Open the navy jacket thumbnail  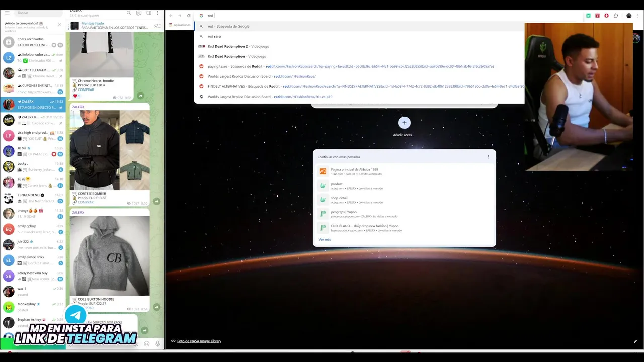point(135,130)
